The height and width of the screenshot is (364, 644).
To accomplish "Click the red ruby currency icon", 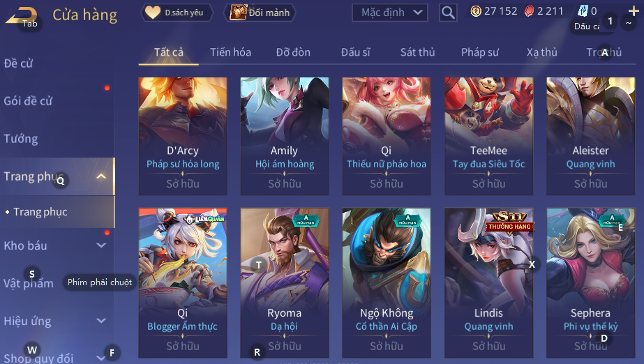I will [x=530, y=11].
